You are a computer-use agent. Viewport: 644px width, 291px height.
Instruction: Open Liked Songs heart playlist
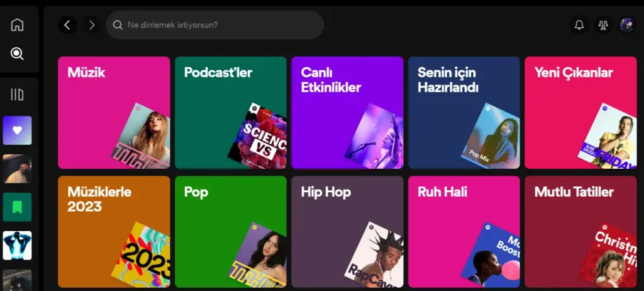coord(17,130)
